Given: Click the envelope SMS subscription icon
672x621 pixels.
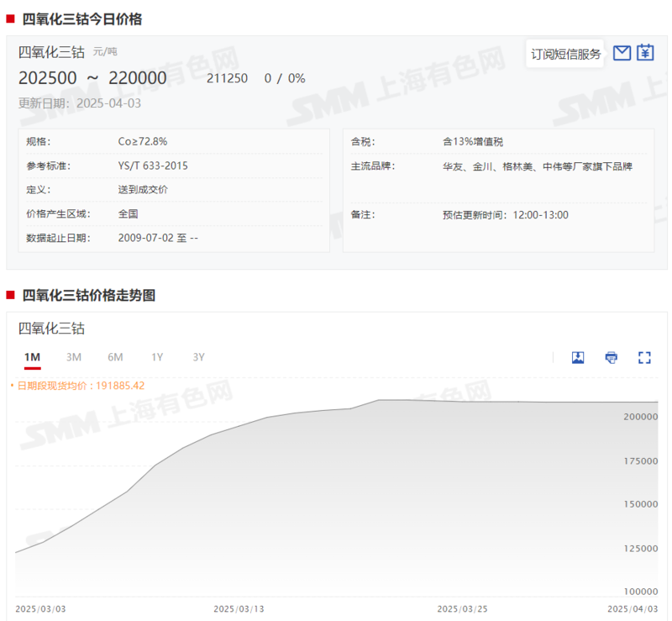Looking at the screenshot, I should [622, 54].
